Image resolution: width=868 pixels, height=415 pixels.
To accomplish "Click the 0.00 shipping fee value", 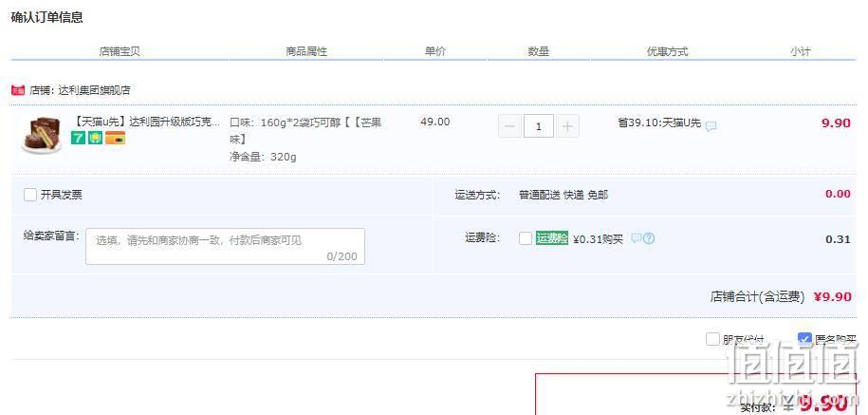I will (838, 194).
